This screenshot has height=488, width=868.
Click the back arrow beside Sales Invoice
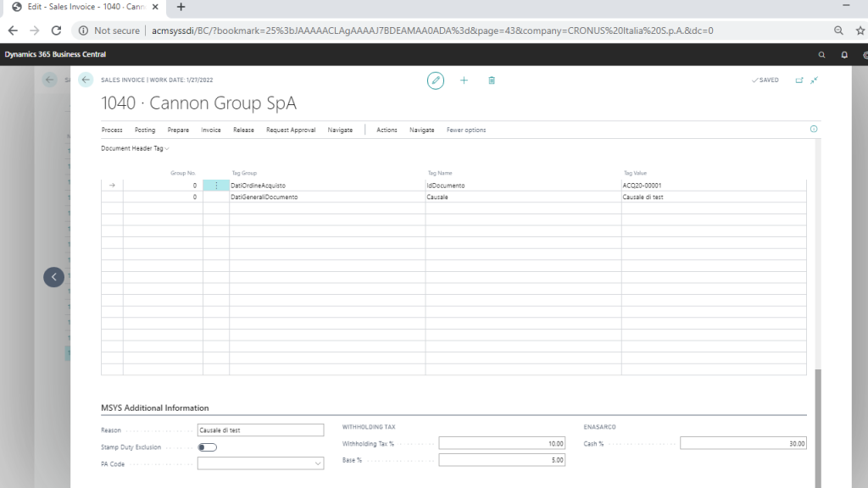click(x=85, y=80)
